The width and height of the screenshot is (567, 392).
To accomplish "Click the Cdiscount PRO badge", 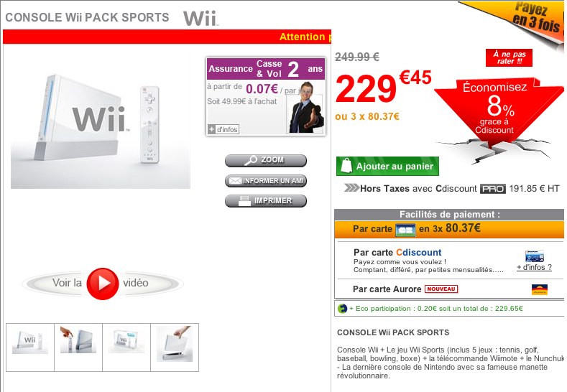I will click(x=492, y=189).
